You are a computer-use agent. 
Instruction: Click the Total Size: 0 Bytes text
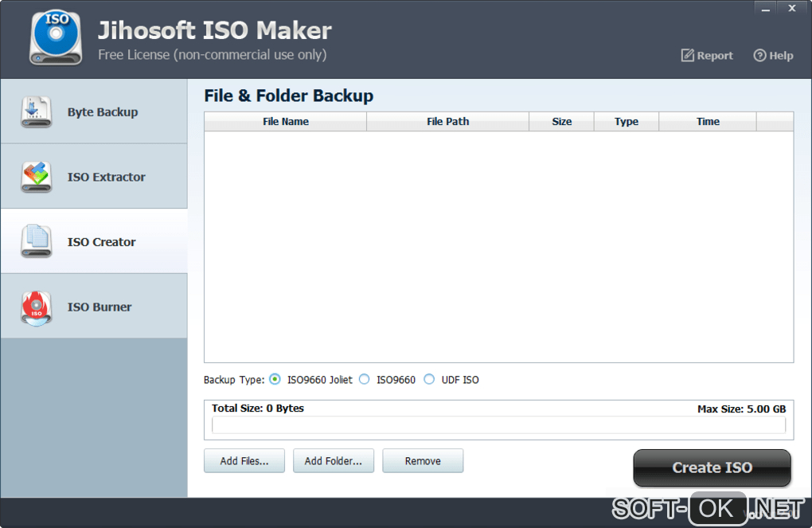click(258, 409)
